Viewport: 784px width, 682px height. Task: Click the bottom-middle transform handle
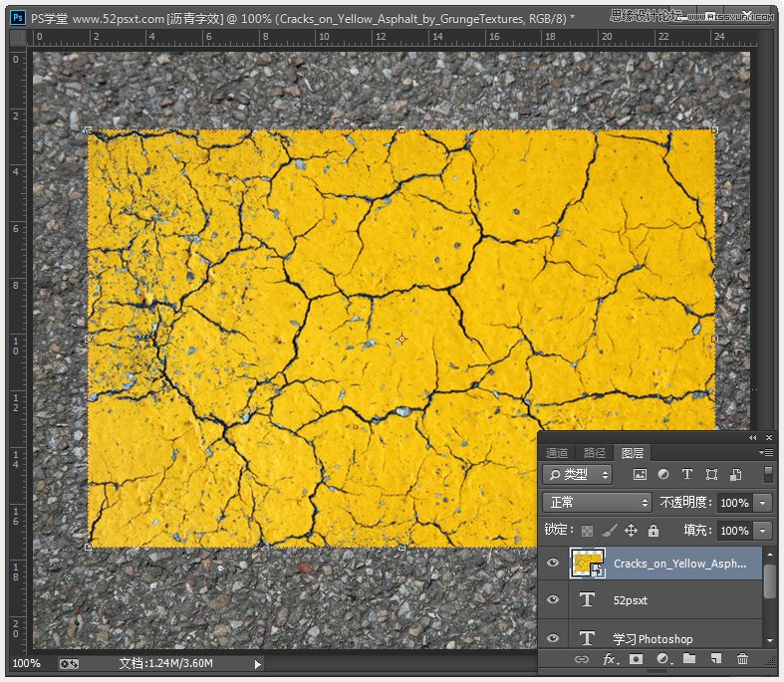tap(402, 548)
